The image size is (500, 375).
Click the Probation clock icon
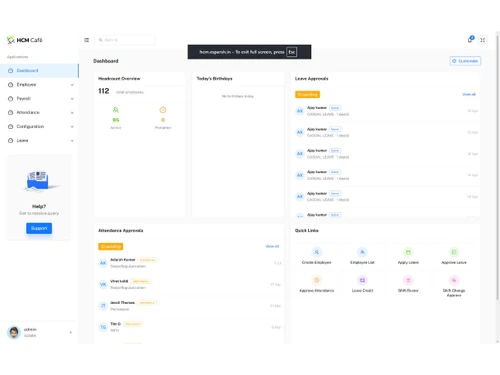pos(163,110)
